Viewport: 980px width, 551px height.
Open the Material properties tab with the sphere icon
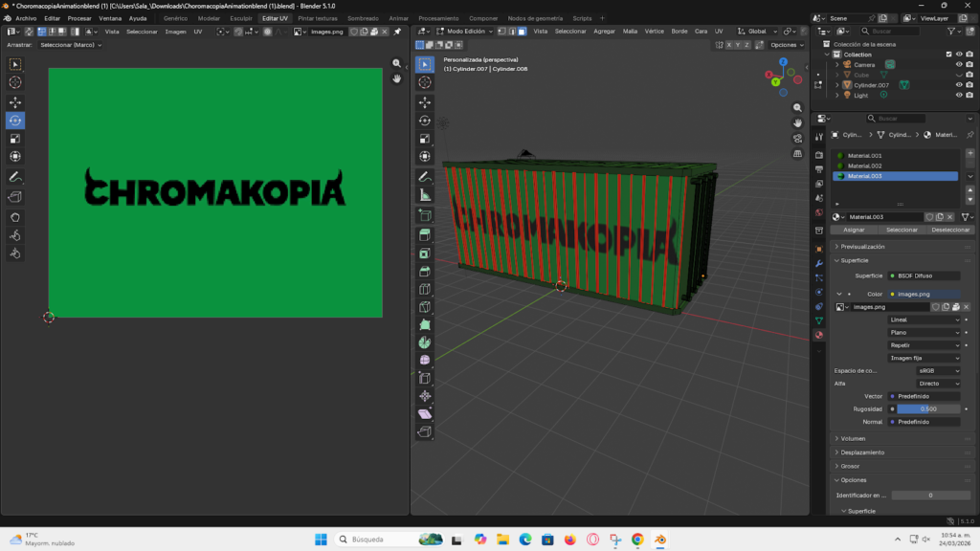click(x=819, y=337)
